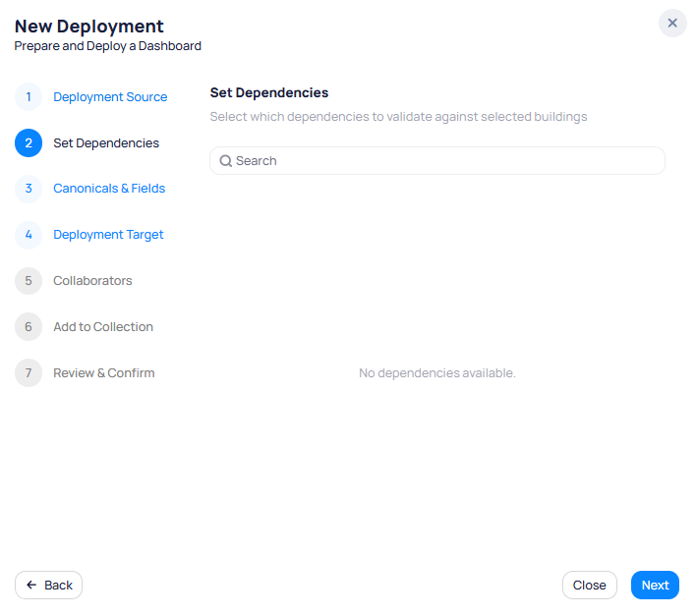Click the highlighted step 2 number circle

click(29, 143)
